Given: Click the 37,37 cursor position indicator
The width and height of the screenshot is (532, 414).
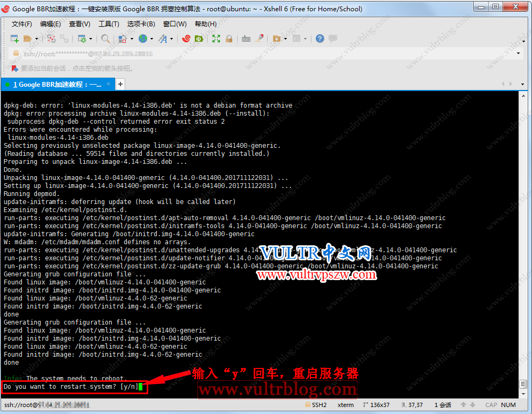Looking at the screenshot, I should click(412, 405).
